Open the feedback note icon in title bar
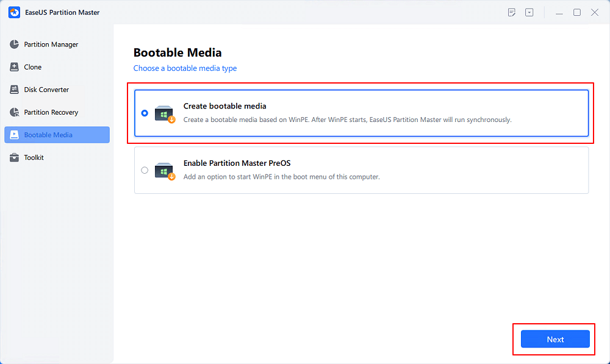Viewport: 610px width, 364px height. (x=512, y=12)
